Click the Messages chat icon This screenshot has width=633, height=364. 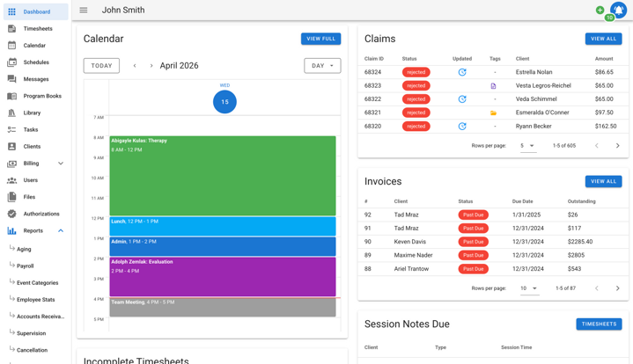click(11, 79)
